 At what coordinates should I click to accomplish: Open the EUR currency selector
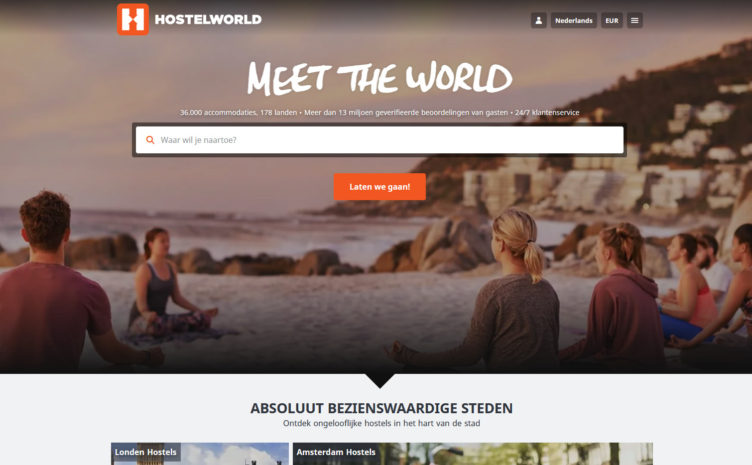point(611,21)
